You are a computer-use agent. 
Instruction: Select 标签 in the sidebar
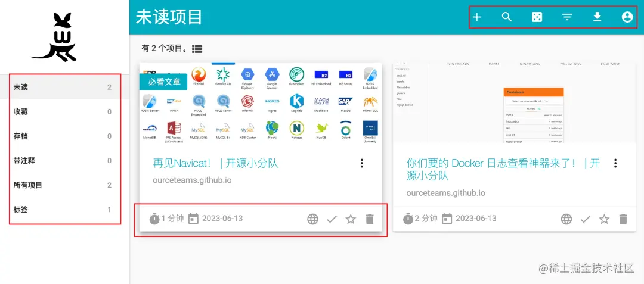(64, 210)
